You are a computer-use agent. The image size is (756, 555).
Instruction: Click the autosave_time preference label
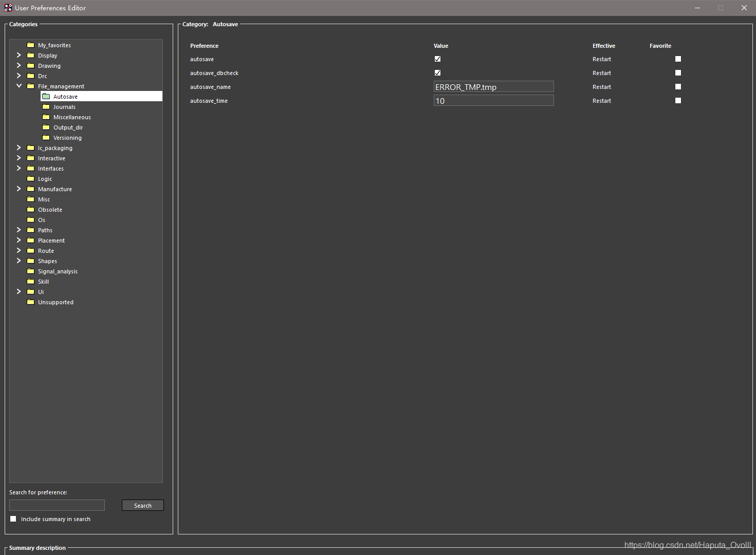tap(209, 101)
